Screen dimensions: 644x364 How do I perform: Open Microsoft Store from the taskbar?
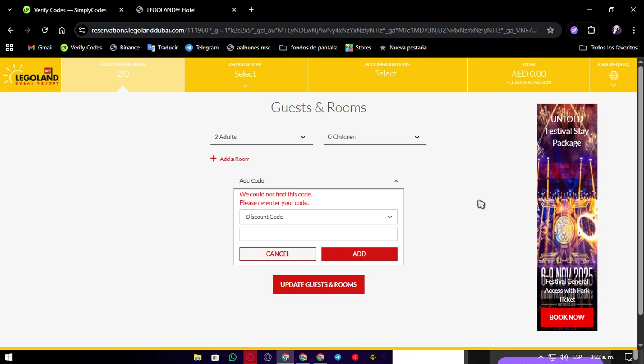coord(215,357)
